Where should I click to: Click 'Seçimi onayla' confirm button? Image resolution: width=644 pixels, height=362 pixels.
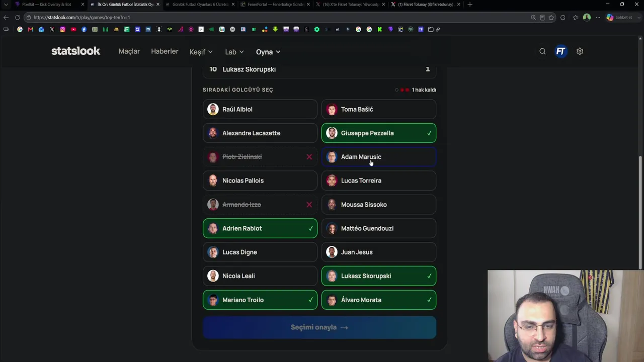click(x=319, y=327)
